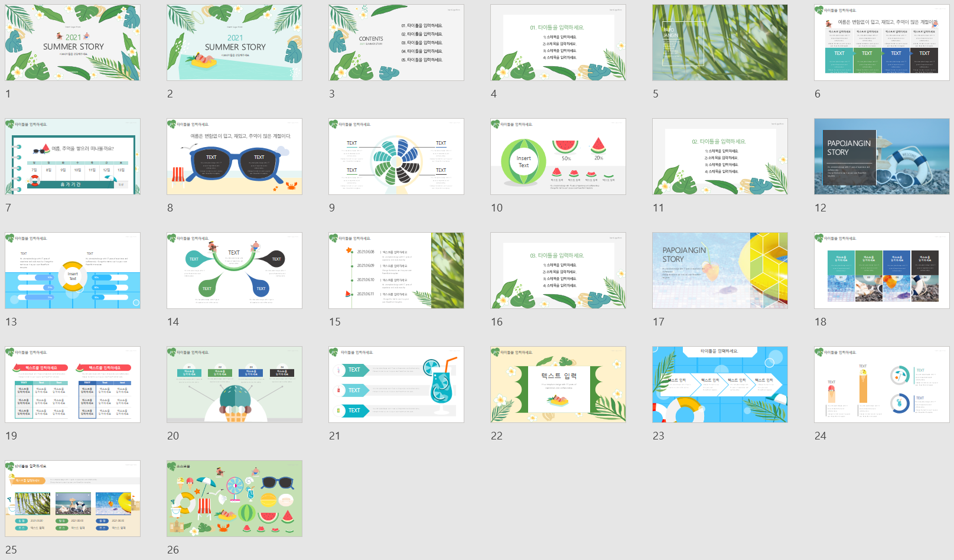Select slide 10 with watermelon percentage charts
This screenshot has height=560, width=954.
(558, 157)
